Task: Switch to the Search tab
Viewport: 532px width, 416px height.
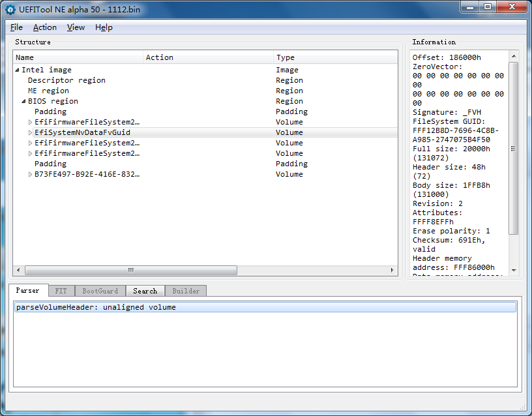Action: 145,291
